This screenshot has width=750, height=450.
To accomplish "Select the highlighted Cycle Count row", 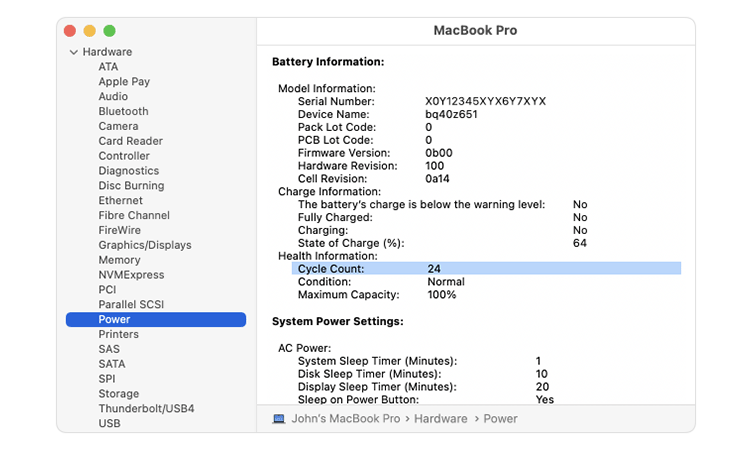I will (x=486, y=269).
